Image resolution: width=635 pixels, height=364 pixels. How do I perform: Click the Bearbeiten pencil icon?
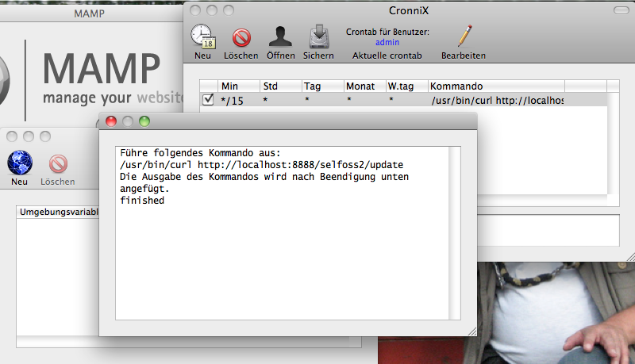[464, 36]
